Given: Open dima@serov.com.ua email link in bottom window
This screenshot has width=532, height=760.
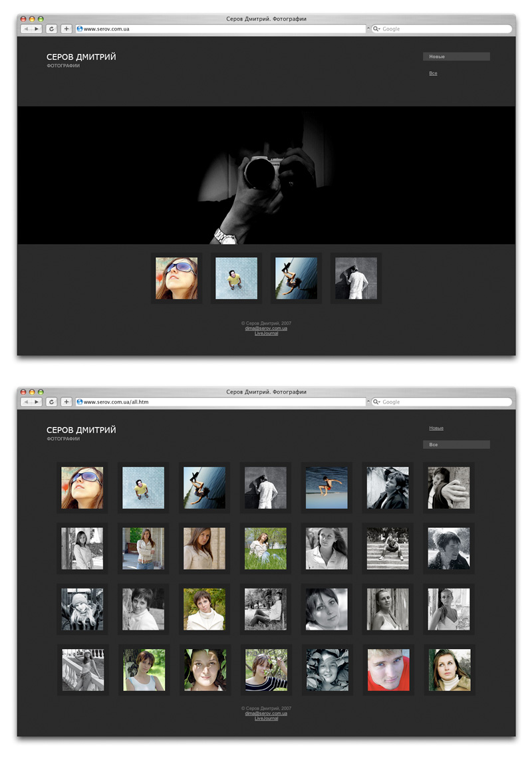Looking at the screenshot, I should point(266,713).
